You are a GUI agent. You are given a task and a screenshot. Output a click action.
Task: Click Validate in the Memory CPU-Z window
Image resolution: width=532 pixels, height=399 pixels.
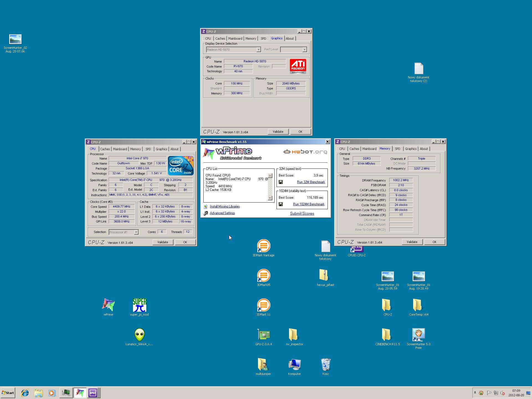coord(412,242)
